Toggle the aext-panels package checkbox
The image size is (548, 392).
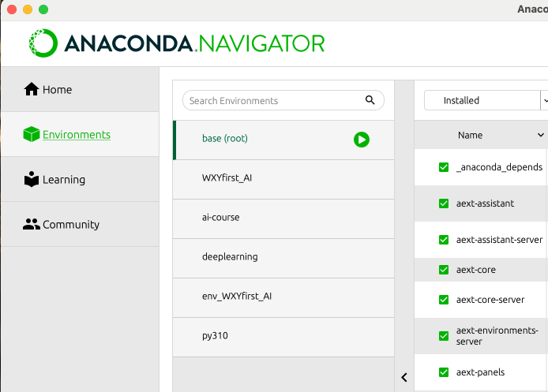(444, 372)
